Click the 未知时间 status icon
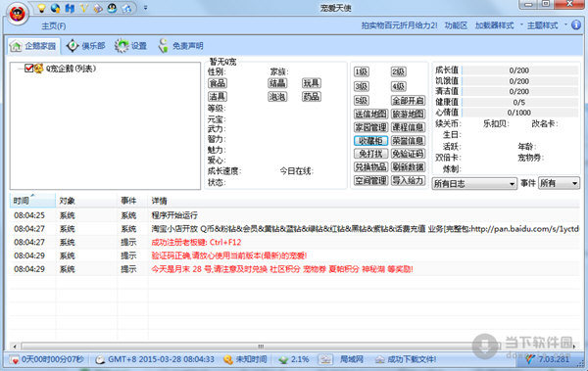Viewport: 588px width, 371px height. point(228,360)
